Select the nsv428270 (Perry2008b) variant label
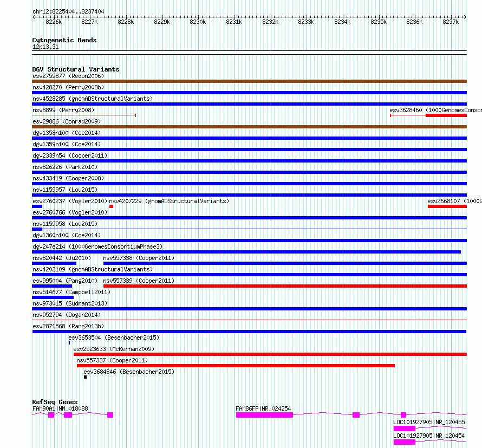Image resolution: width=482 pixels, height=448 pixels. (x=68, y=87)
